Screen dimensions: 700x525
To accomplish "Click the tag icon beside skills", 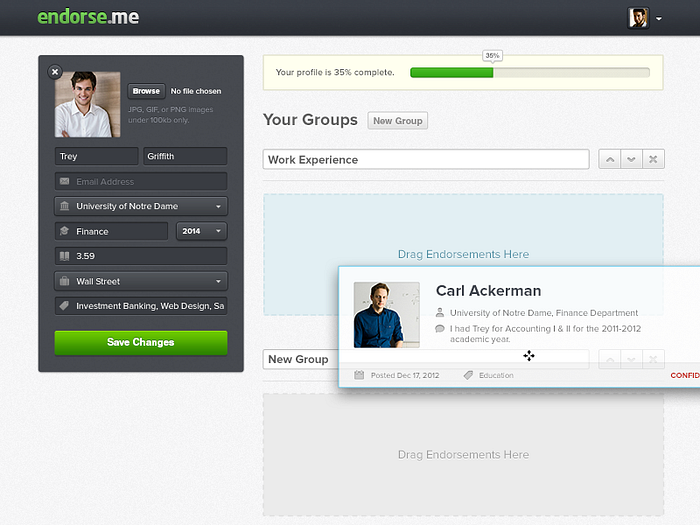I will 65,306.
